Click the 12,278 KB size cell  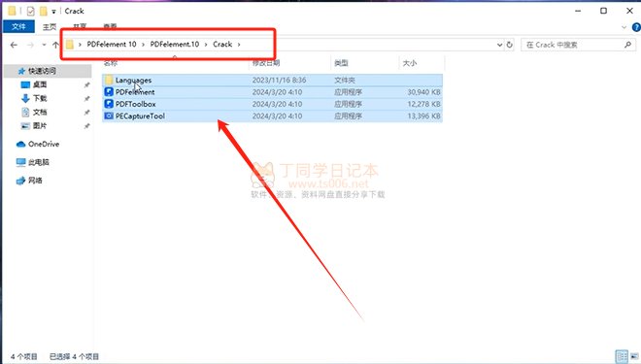[x=423, y=104]
